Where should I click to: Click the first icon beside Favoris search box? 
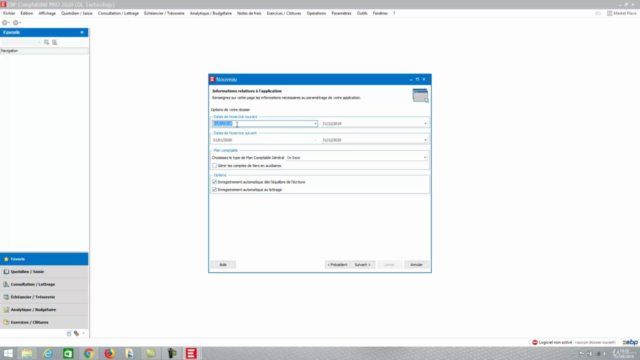coord(47,42)
